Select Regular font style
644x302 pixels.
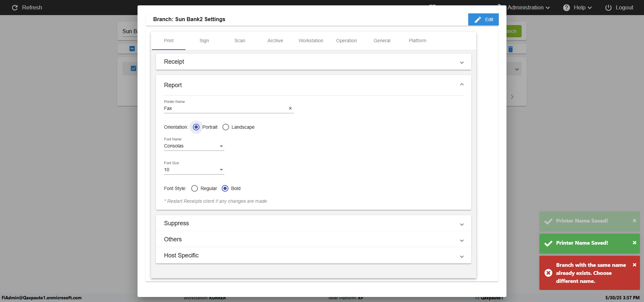195,188
